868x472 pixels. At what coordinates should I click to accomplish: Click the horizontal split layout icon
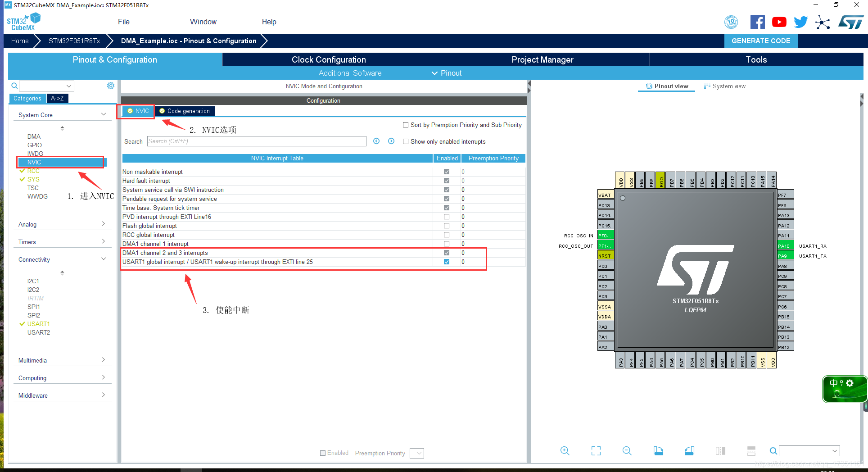[751, 451]
